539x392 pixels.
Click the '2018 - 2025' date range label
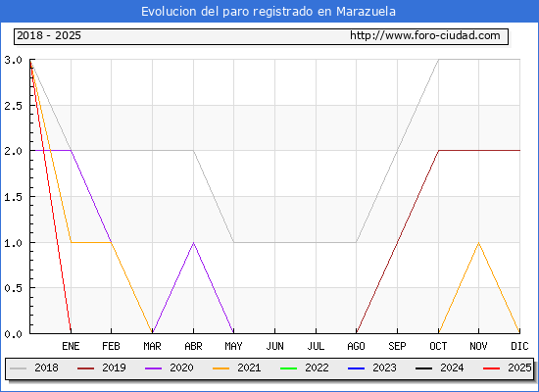(x=49, y=35)
